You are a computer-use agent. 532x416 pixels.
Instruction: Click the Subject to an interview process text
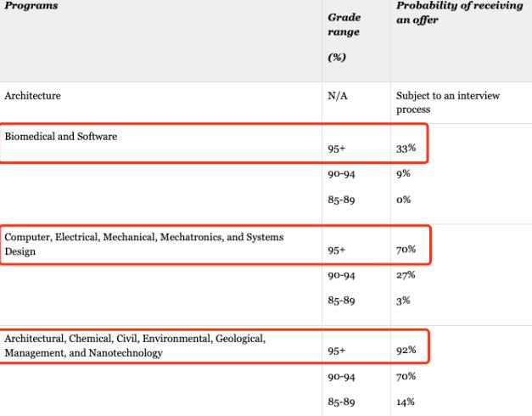tap(448, 102)
